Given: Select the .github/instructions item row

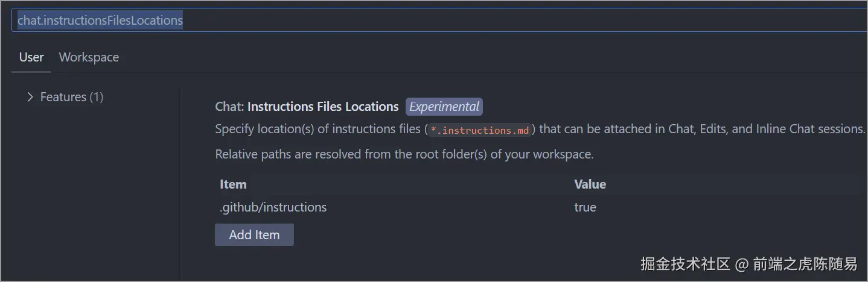Looking at the screenshot, I should [x=273, y=207].
